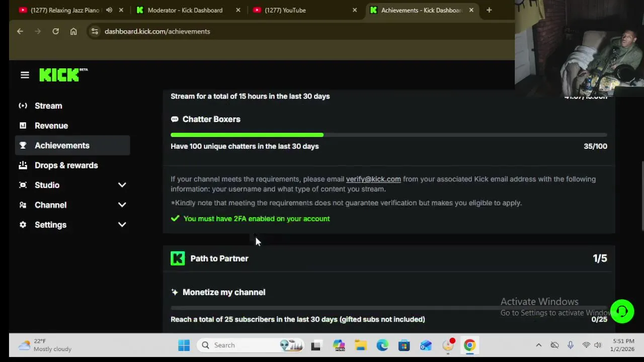Screen dimensions: 644x362
Task: Click the Stream broadcast icon
Action: click(23, 106)
